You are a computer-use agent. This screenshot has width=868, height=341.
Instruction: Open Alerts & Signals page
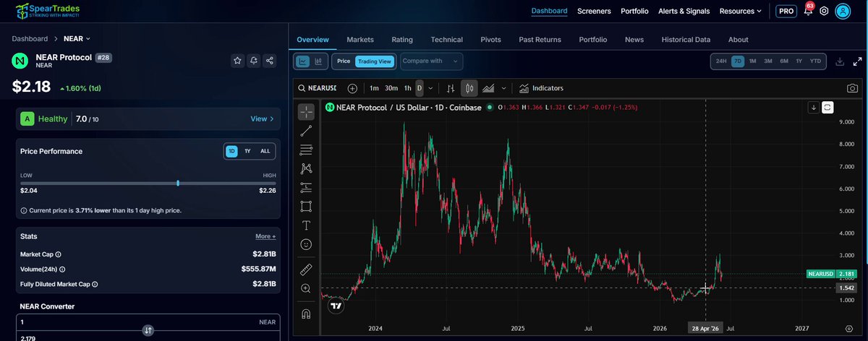(x=684, y=11)
